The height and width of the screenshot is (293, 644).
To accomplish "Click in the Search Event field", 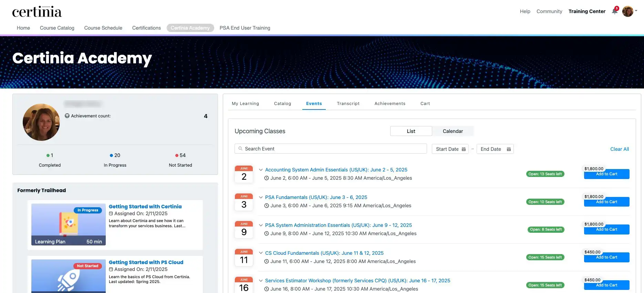I will pyautogui.click(x=331, y=149).
